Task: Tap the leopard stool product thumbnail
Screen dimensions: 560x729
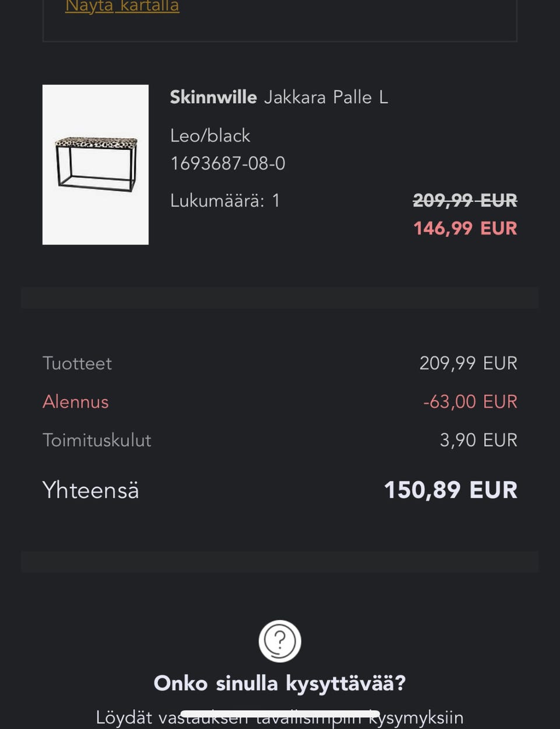Action: click(x=96, y=164)
